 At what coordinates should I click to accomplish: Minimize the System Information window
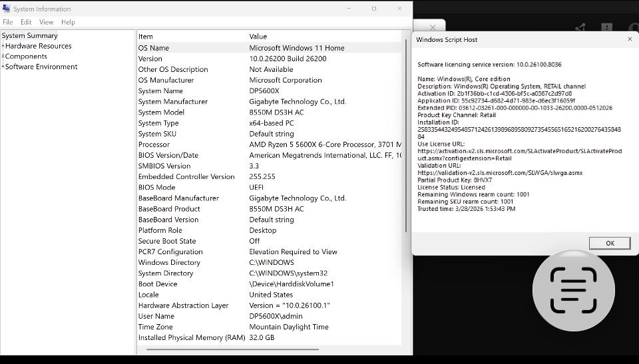pos(349,9)
